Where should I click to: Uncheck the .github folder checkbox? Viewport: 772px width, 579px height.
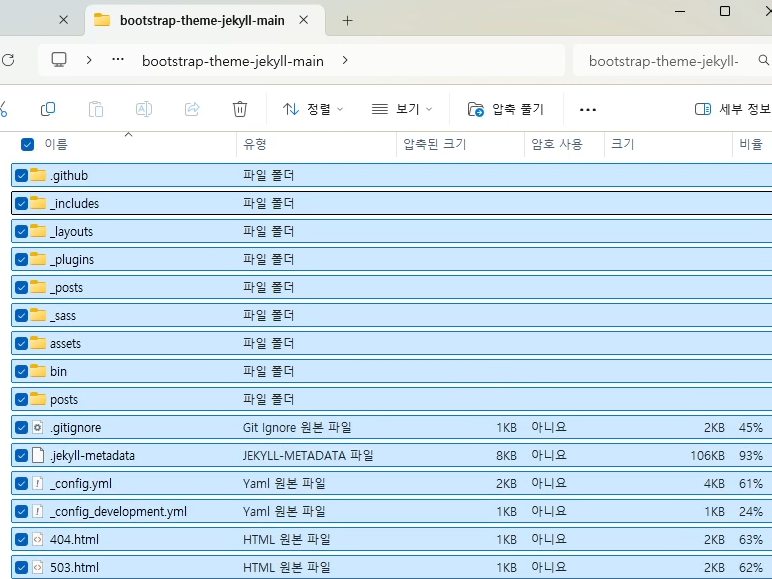click(x=21, y=175)
